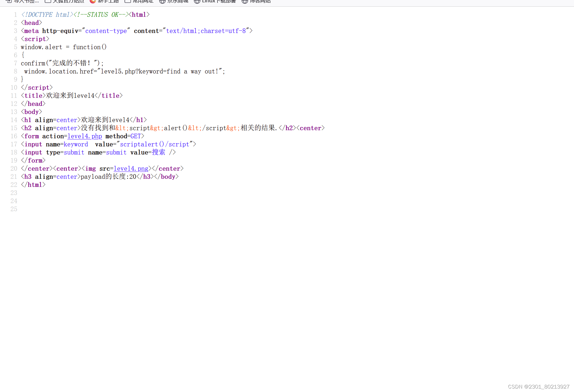Open the 京东商城 bookmark
The image size is (574, 392).
[174, 1]
